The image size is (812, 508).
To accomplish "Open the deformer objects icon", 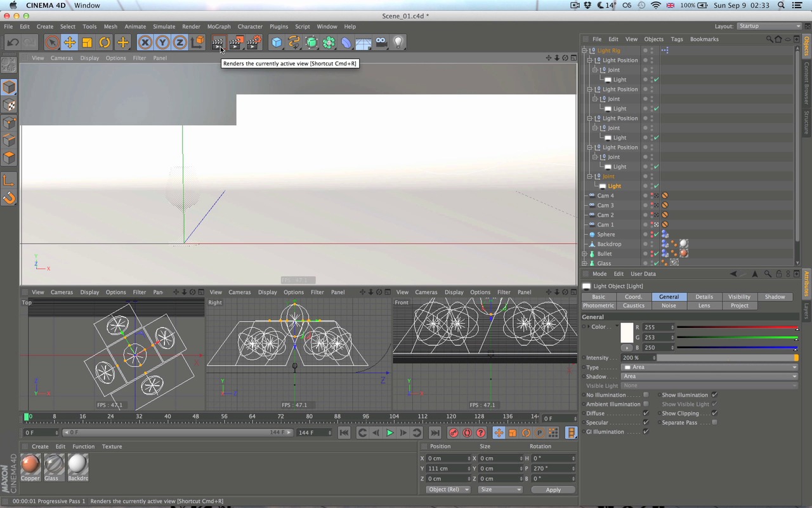I will click(x=346, y=43).
